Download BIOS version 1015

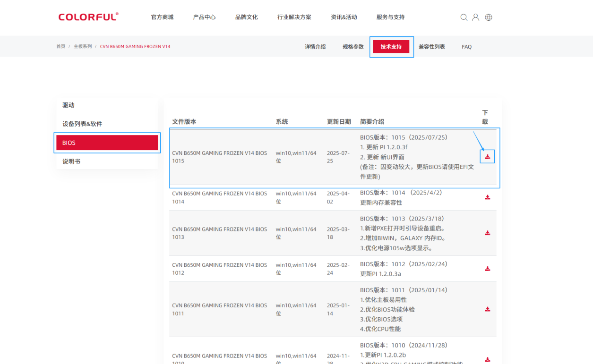pos(487,156)
